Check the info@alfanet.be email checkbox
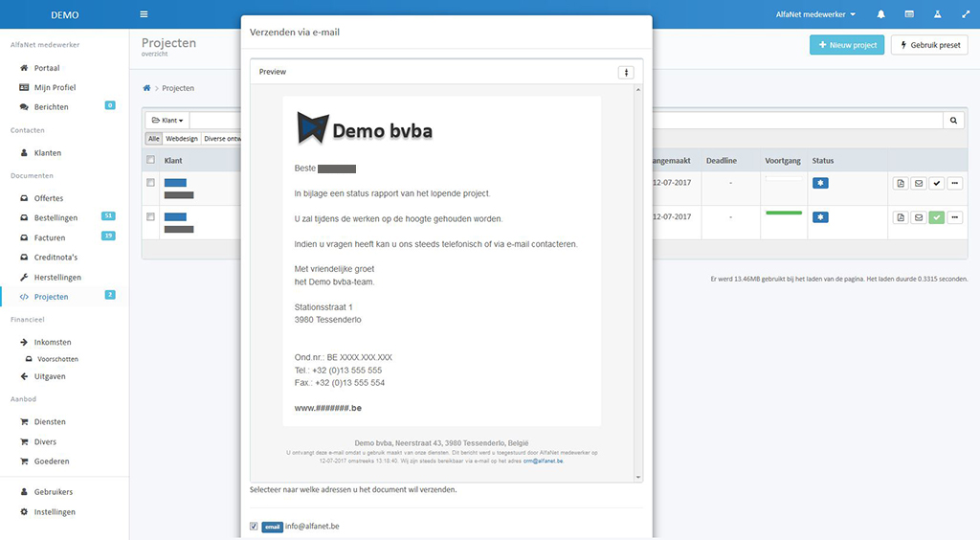Screen dimensions: 980x540 click(254, 526)
